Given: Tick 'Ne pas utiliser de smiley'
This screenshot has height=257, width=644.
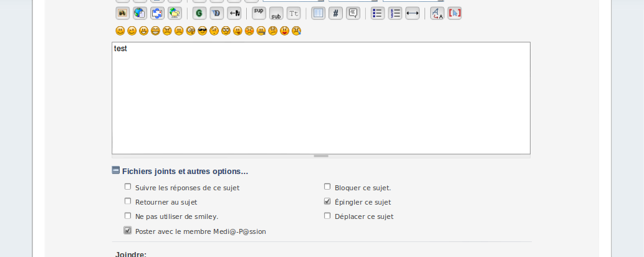Looking at the screenshot, I should coord(128,216).
